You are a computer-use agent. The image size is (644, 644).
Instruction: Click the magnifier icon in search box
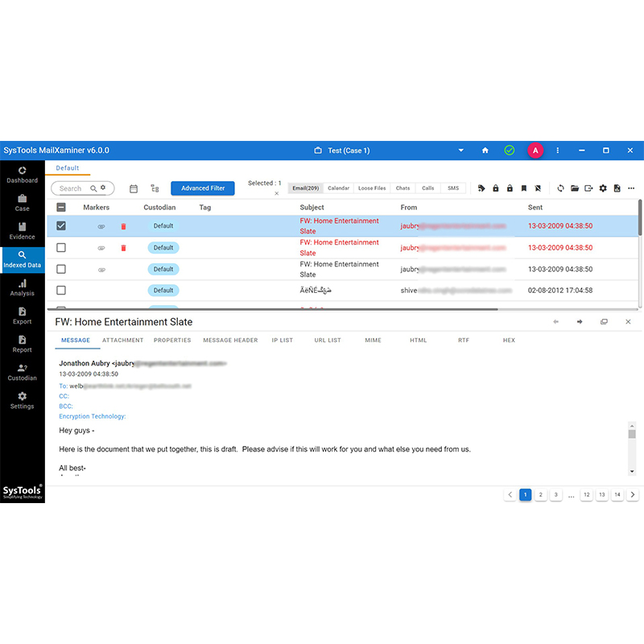93,188
